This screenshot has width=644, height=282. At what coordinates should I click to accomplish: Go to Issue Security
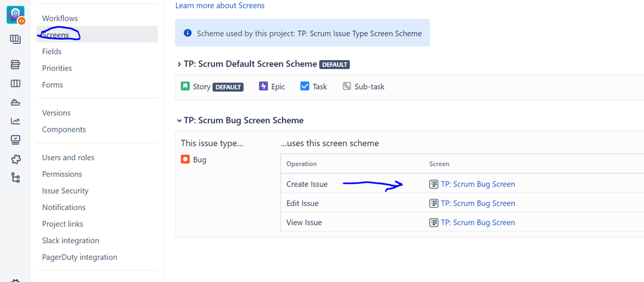65,191
